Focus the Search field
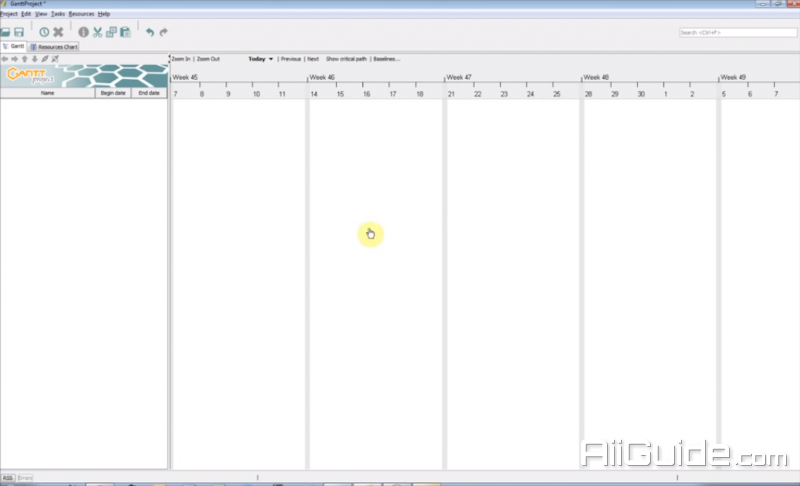 pos(738,33)
